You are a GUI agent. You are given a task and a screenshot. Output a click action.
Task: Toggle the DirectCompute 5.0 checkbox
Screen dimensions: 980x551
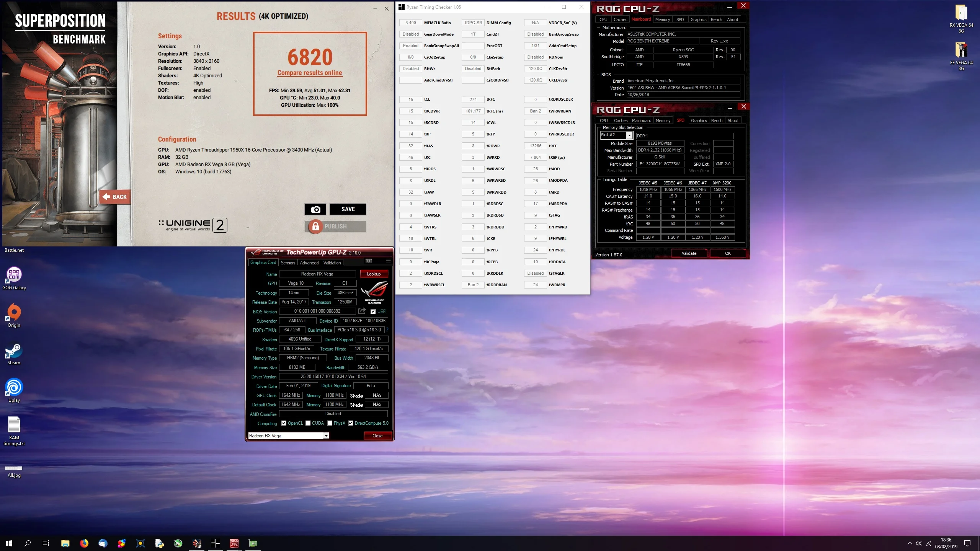[x=350, y=423]
